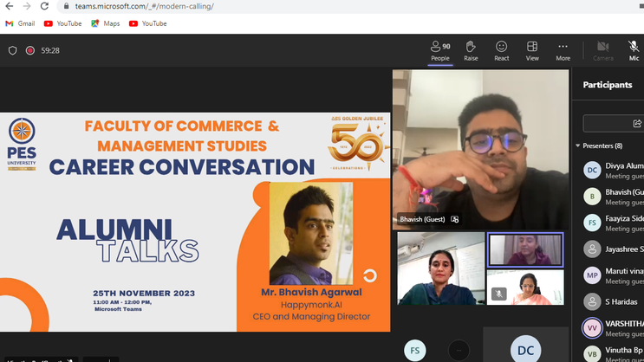Unmute the Mic

pyautogui.click(x=634, y=50)
